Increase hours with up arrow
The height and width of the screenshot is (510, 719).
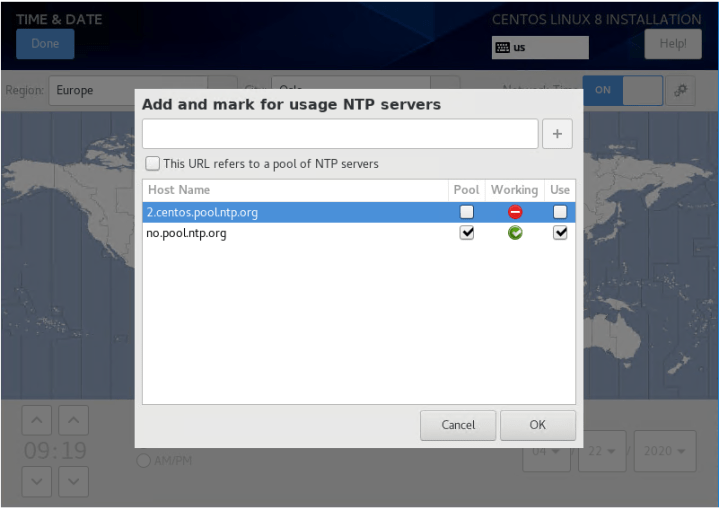35,420
